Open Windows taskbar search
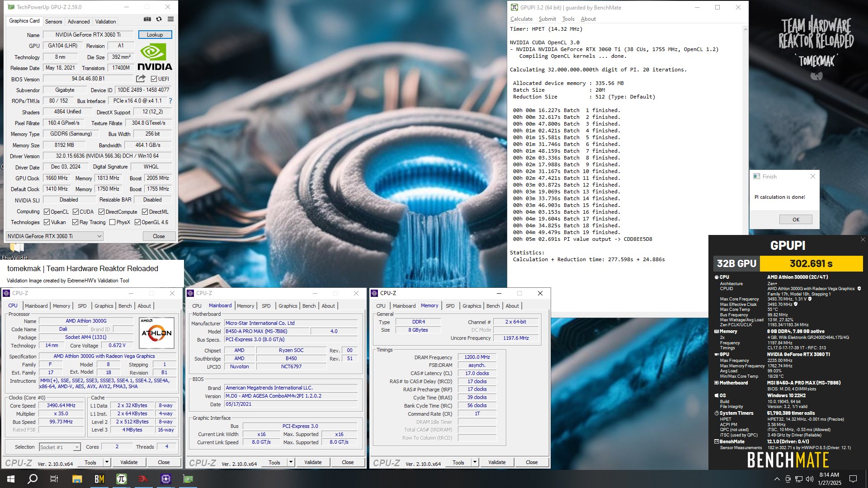868x488 pixels. pos(33,479)
